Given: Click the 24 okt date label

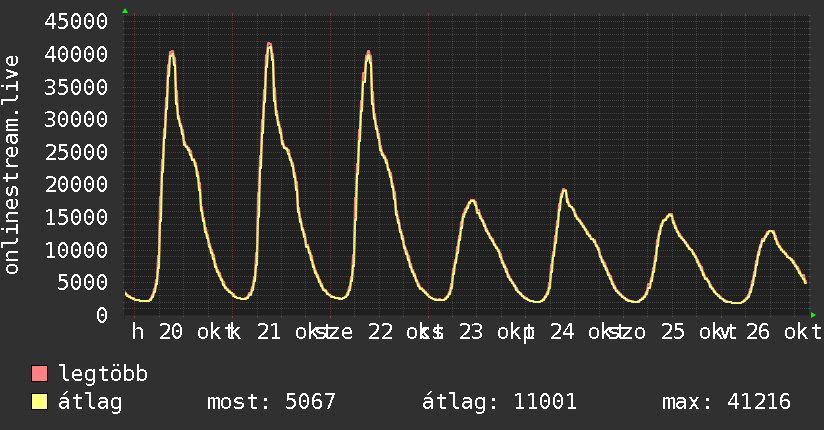Looking at the screenshot, I should [588, 332].
